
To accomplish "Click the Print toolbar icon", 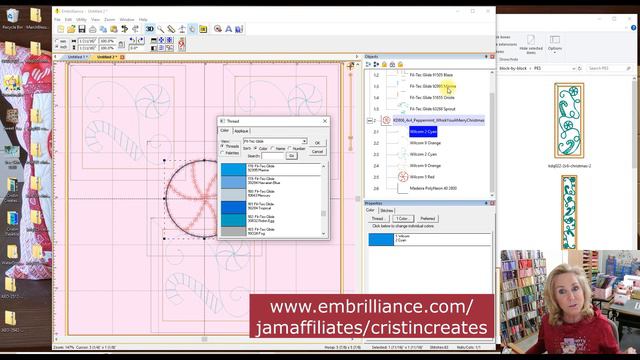I will pyautogui.click(x=93, y=29).
